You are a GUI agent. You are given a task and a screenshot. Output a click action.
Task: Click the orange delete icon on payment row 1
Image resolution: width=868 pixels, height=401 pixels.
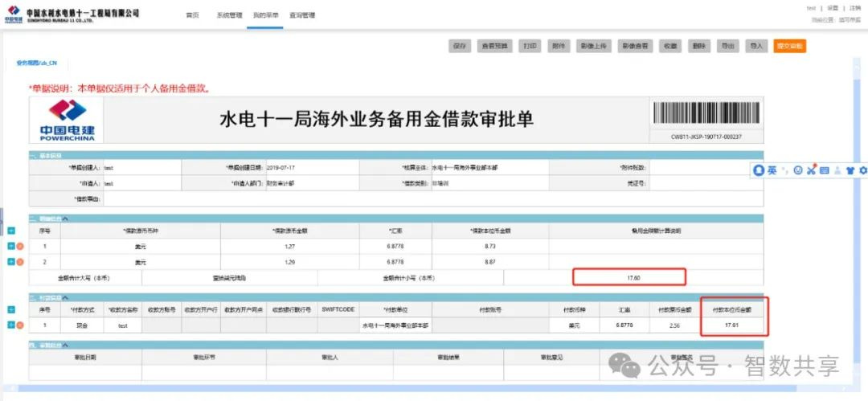pyautogui.click(x=20, y=325)
